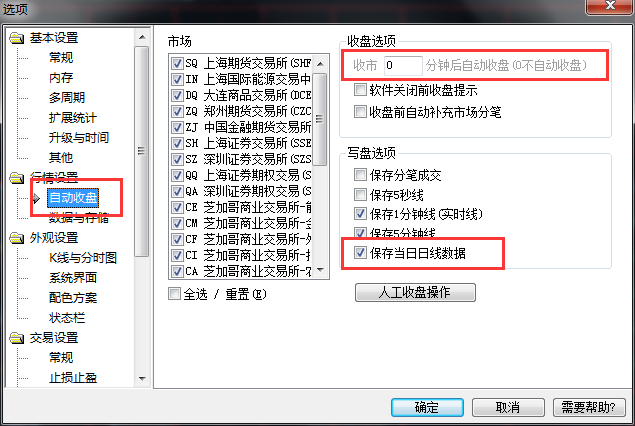
Task: Click the 外观设置 folder icon
Action: pos(17,238)
